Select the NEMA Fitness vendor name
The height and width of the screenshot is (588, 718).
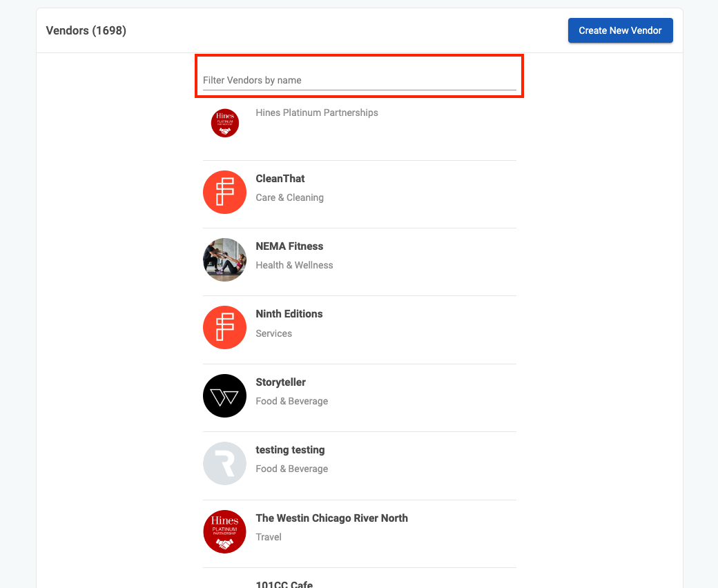point(289,246)
